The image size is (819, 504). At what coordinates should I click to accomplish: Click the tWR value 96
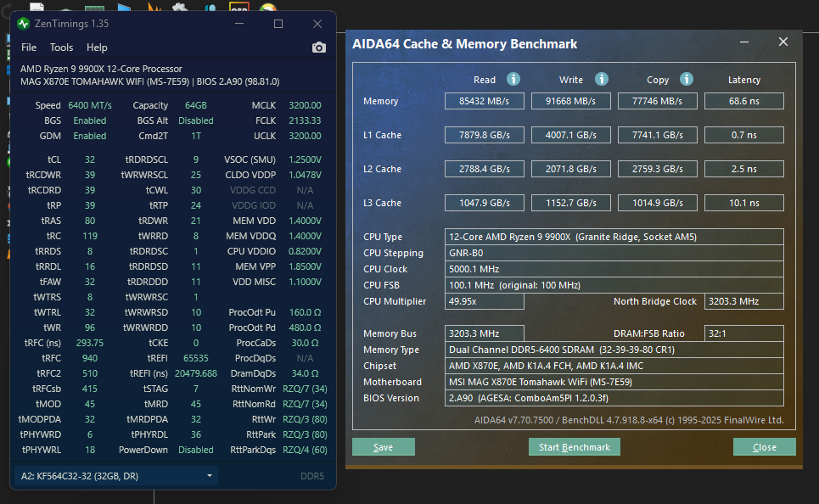pyautogui.click(x=90, y=328)
